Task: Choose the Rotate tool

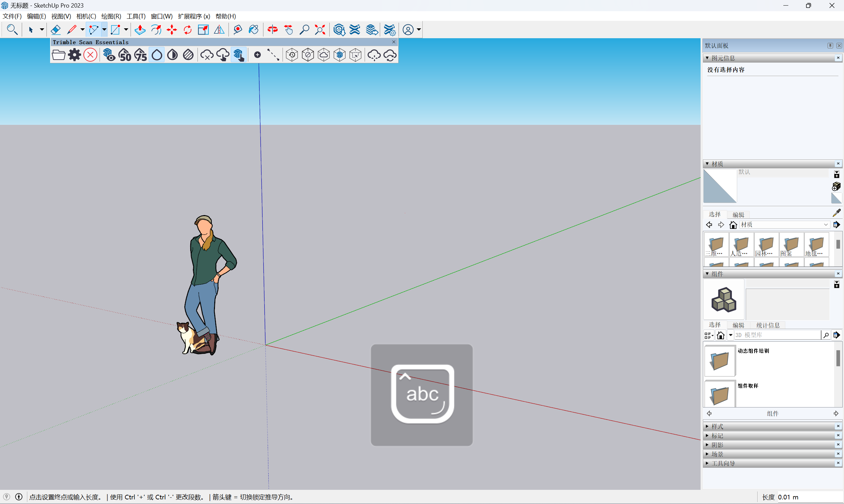Action: (187, 30)
